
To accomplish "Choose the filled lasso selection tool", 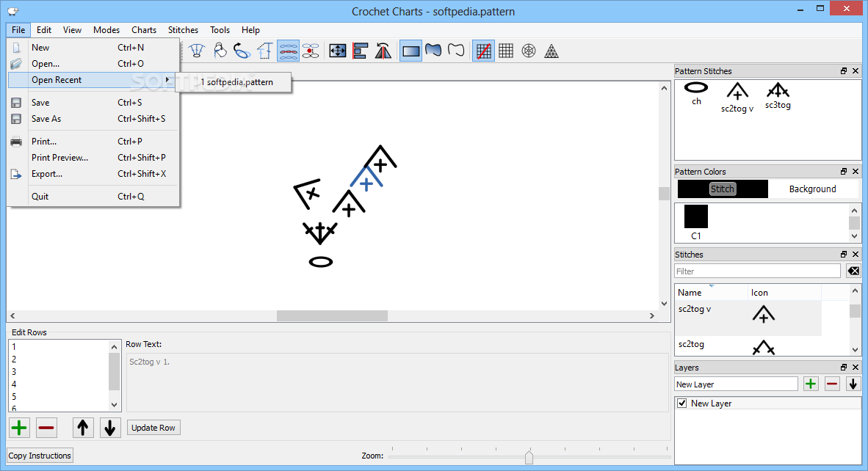I will point(433,51).
